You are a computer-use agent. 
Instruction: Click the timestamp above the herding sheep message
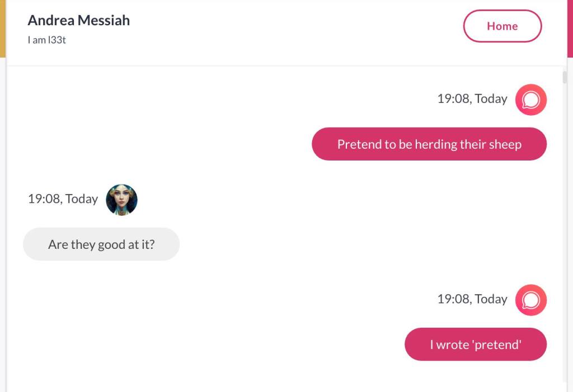coord(472,99)
